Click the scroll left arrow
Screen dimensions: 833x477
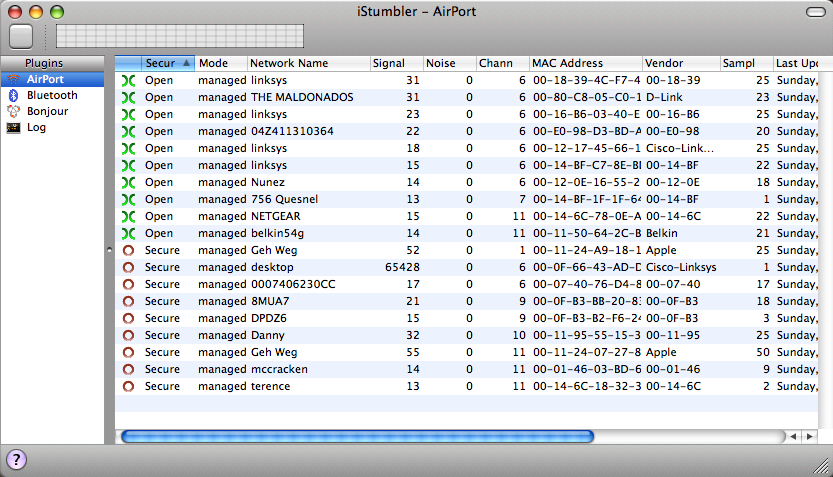click(x=793, y=437)
